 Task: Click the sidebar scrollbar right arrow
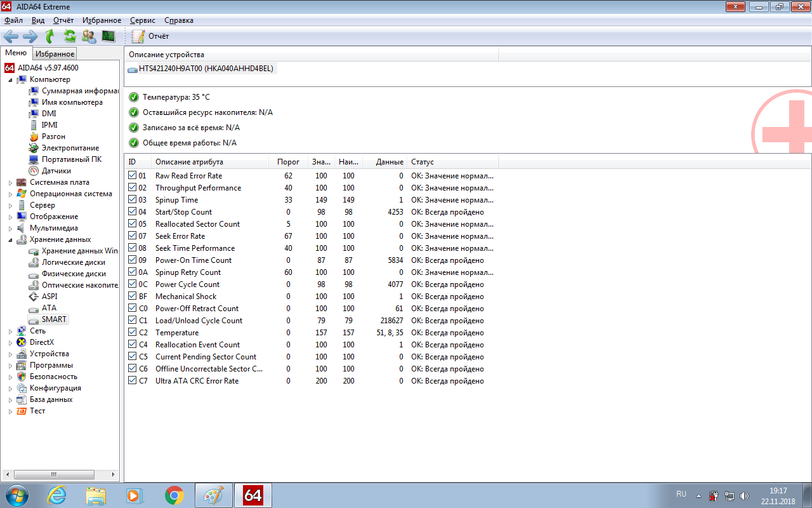point(114,474)
